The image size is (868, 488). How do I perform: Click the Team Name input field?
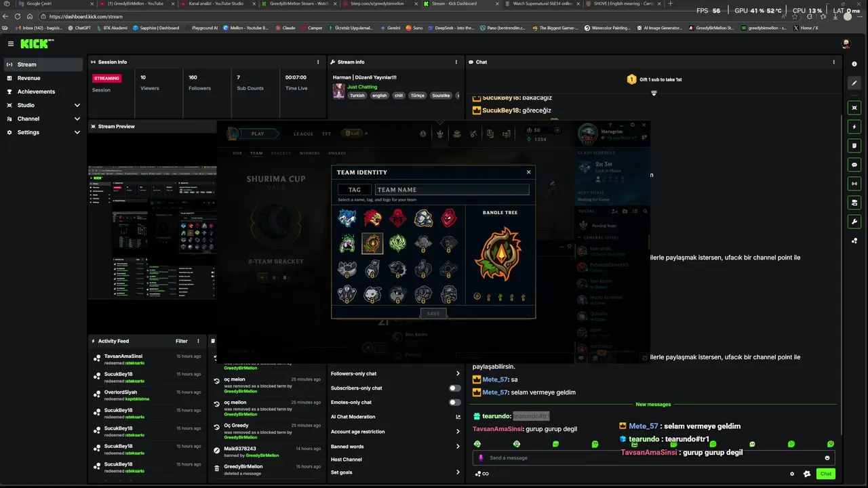452,190
